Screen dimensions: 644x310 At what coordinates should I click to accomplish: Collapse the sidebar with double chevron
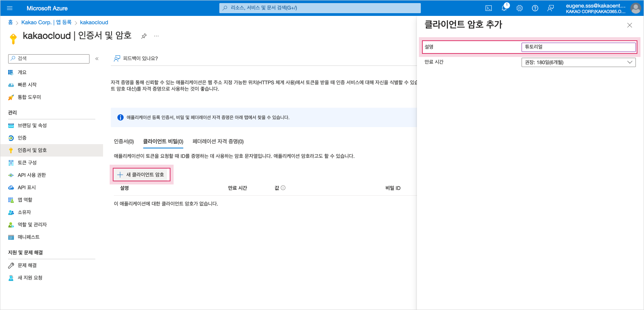[x=97, y=59]
